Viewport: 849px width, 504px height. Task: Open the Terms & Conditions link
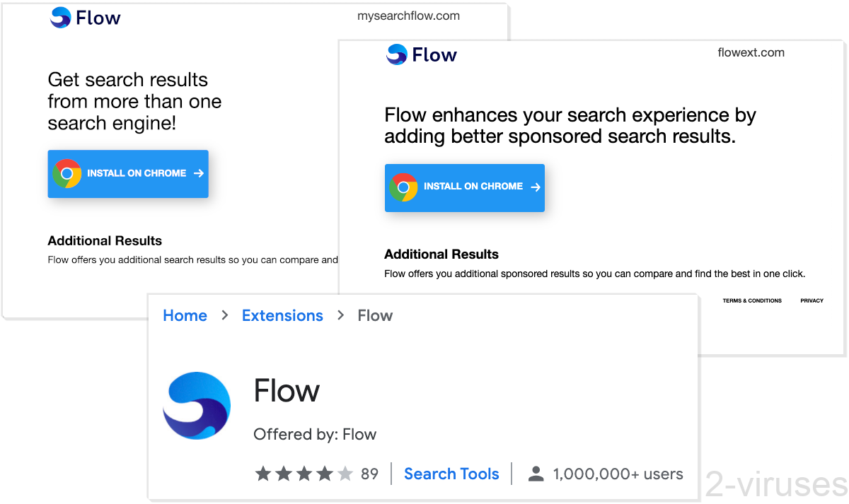pos(752,300)
